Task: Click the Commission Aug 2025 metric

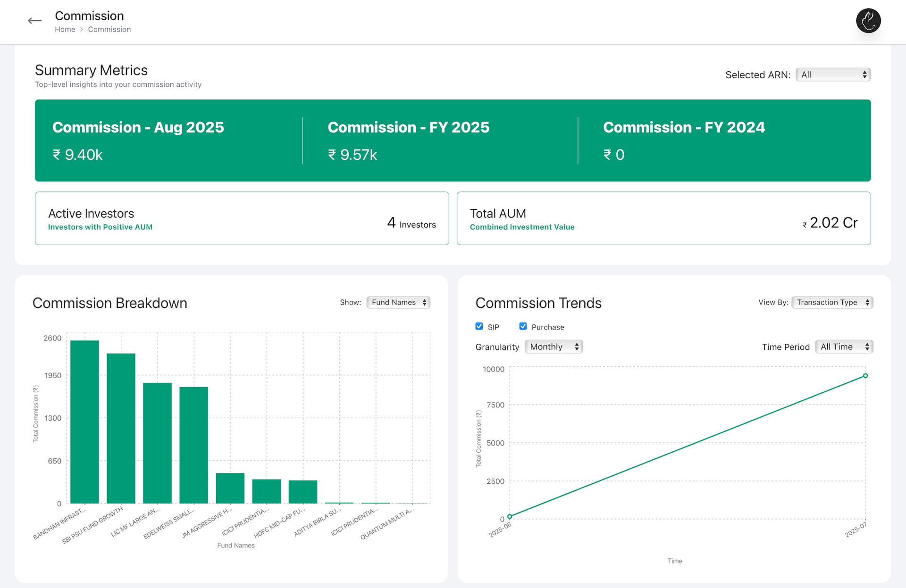Action: [x=138, y=141]
